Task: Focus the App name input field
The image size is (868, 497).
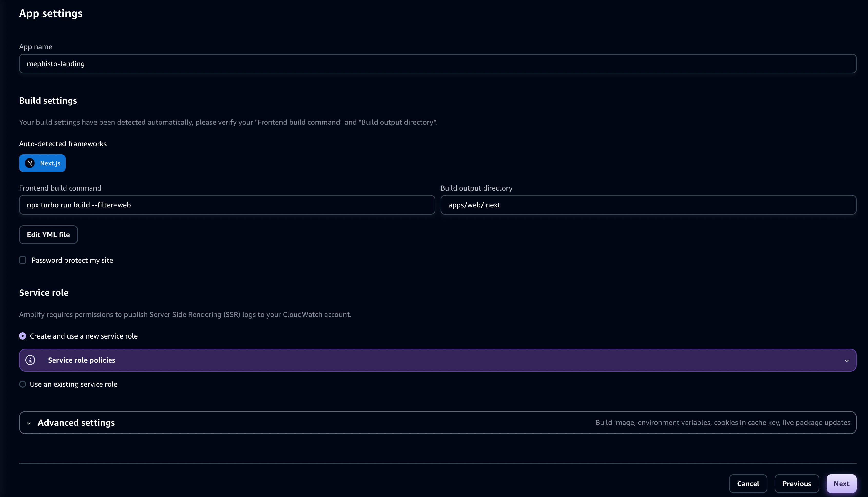Action: tap(437, 64)
